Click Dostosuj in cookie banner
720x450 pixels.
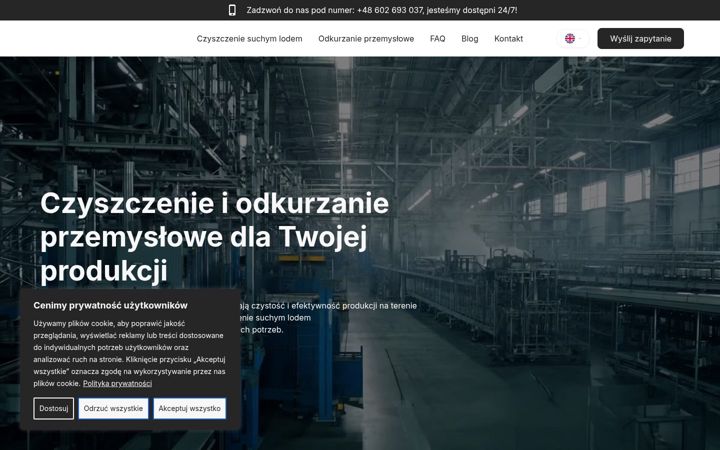tap(54, 408)
